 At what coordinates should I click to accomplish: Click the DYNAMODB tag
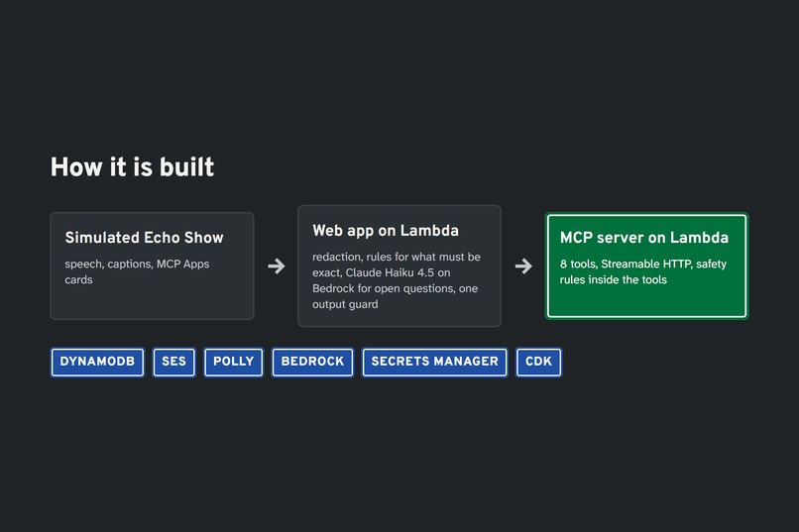(97, 362)
